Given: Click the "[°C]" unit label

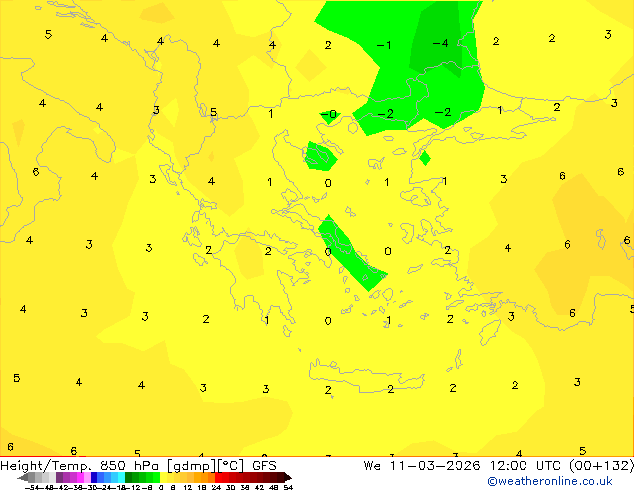Looking at the screenshot, I should [231, 466].
